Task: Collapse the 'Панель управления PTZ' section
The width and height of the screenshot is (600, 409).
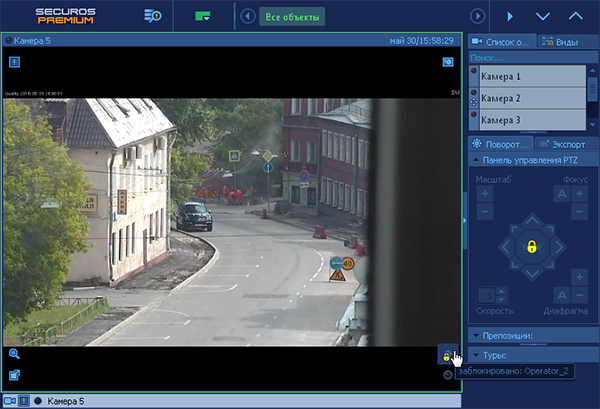Action: coord(532,159)
